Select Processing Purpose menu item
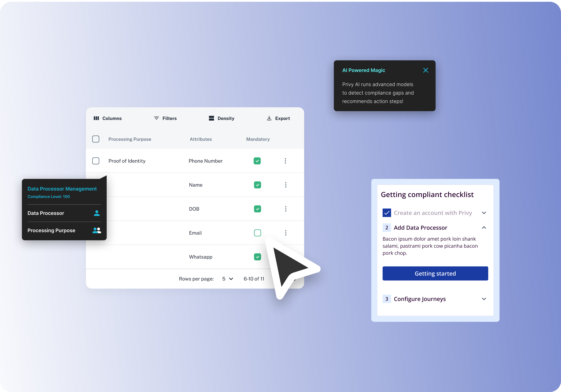This screenshot has width=561, height=392. coord(51,230)
